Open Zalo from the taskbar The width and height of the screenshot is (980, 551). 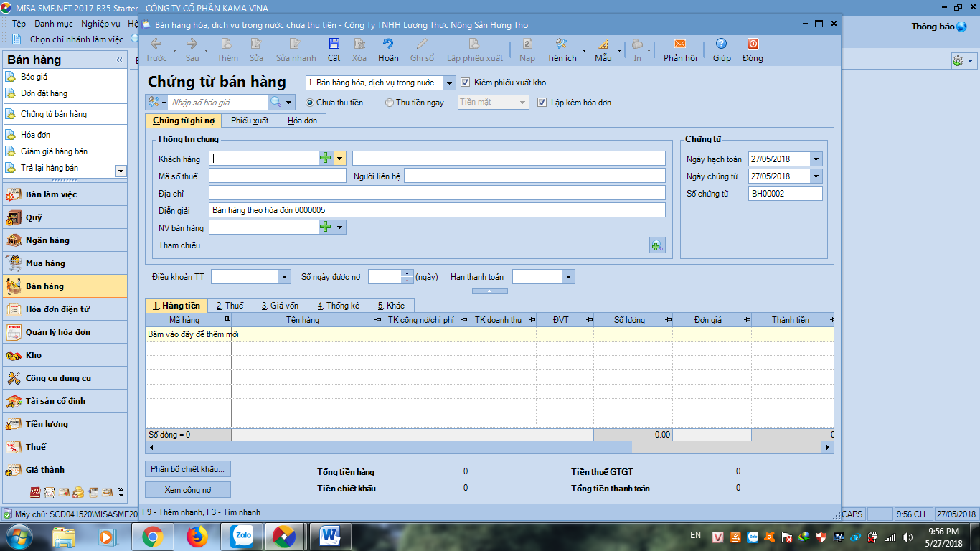click(240, 536)
